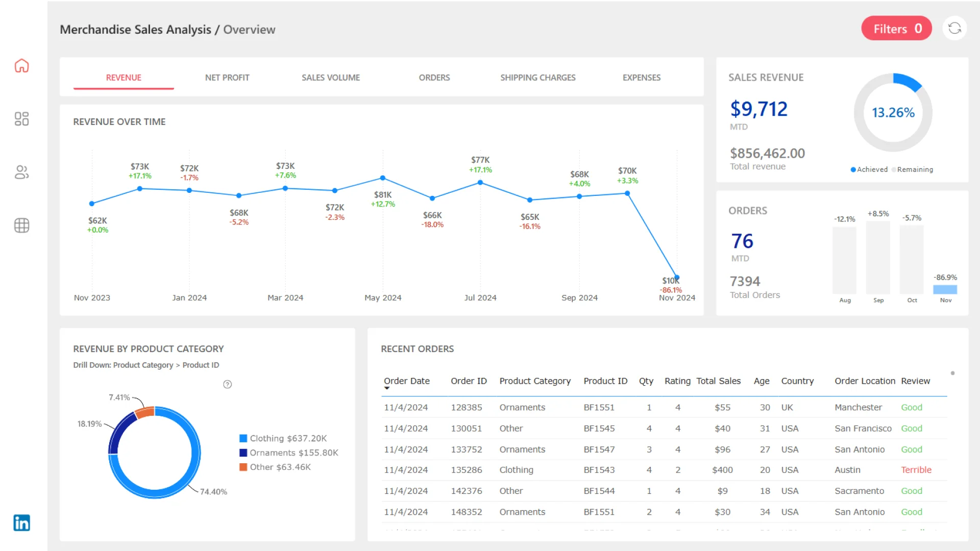Click the San Francisco location cell
This screenshot has height=551, width=980.
pos(863,429)
